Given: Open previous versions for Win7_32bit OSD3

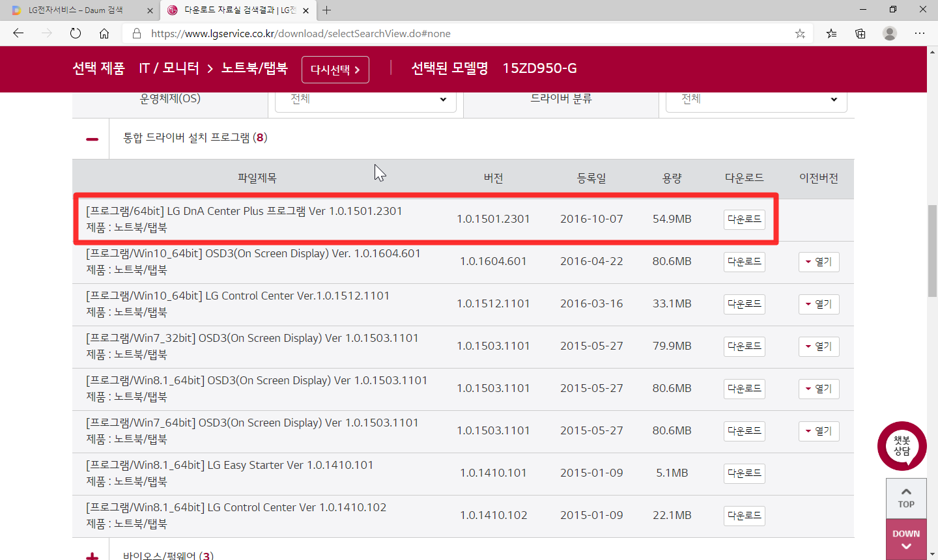Looking at the screenshot, I should tap(819, 346).
